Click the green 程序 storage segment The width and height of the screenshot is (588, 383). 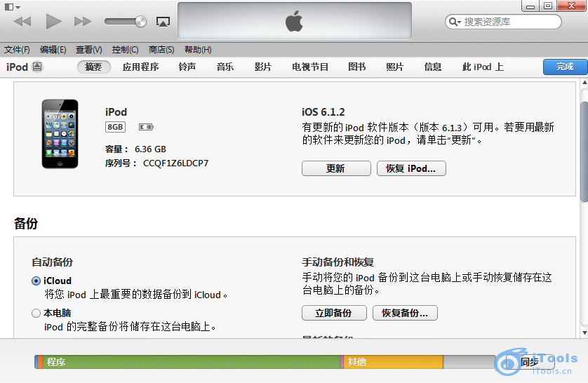(x=192, y=362)
